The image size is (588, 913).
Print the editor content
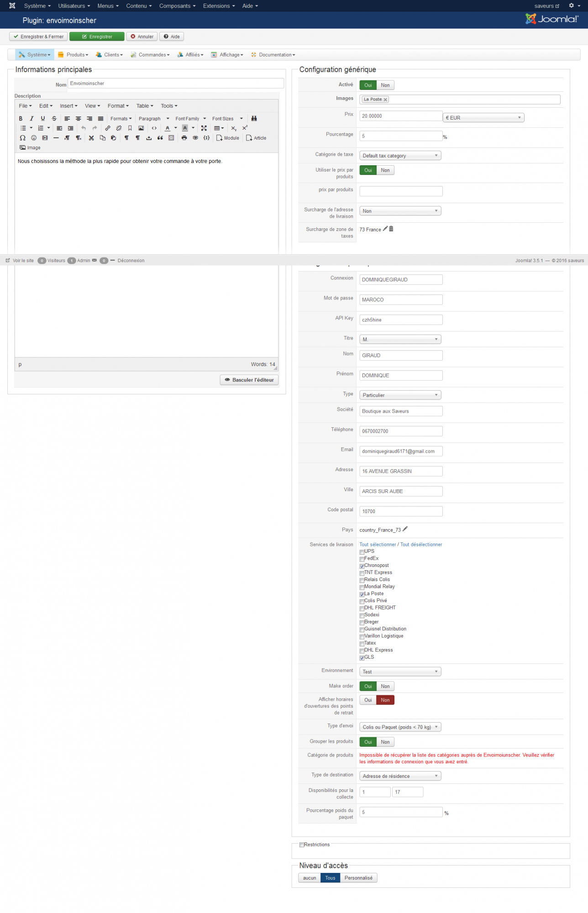[x=184, y=138]
